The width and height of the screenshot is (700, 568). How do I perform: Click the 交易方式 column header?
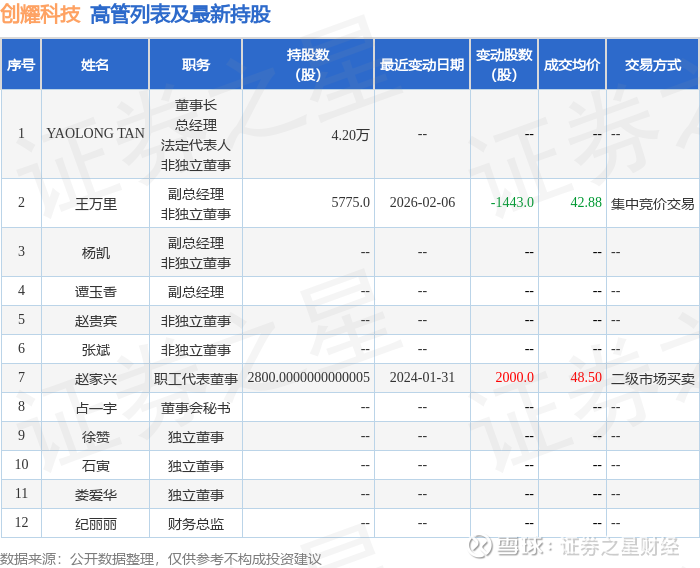(653, 65)
